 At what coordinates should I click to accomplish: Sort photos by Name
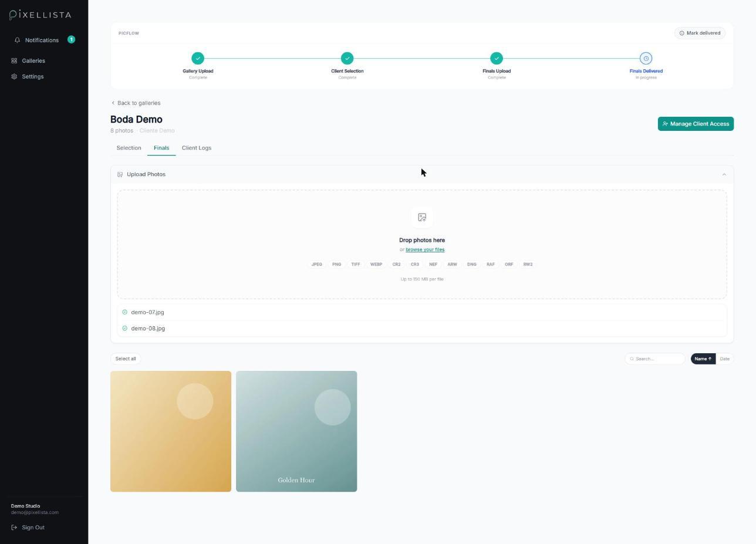click(703, 359)
